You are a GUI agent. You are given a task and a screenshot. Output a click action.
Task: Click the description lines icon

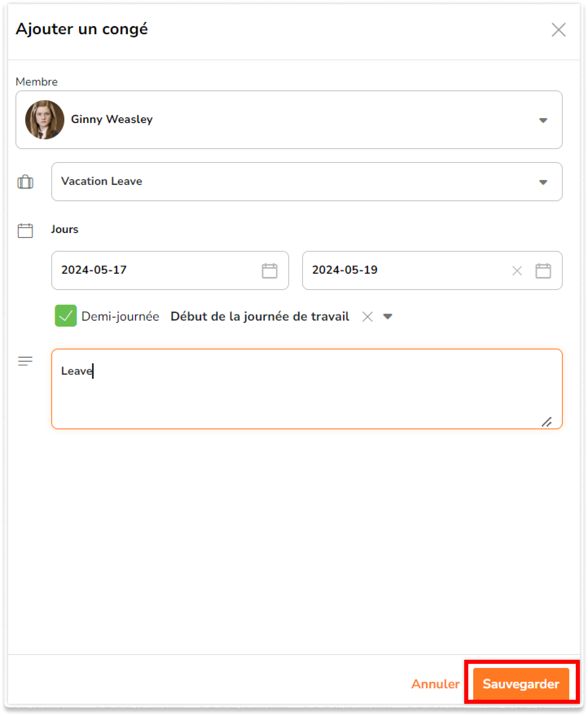(25, 361)
